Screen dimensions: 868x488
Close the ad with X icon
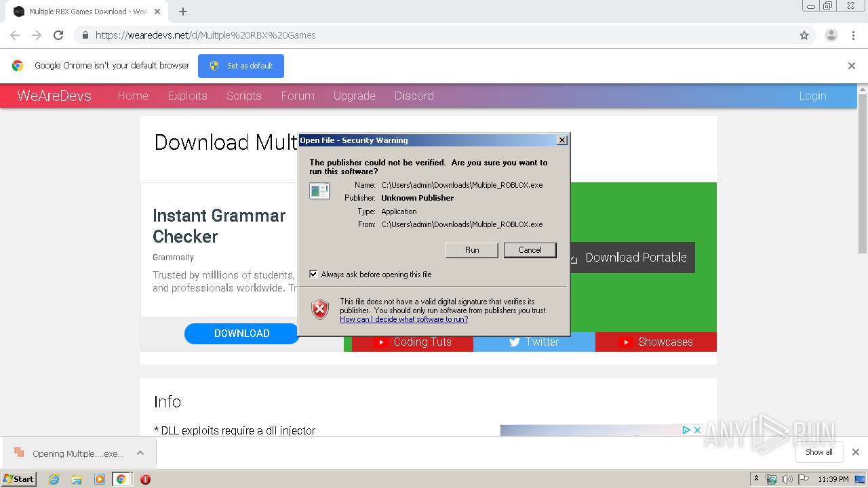[x=696, y=430]
